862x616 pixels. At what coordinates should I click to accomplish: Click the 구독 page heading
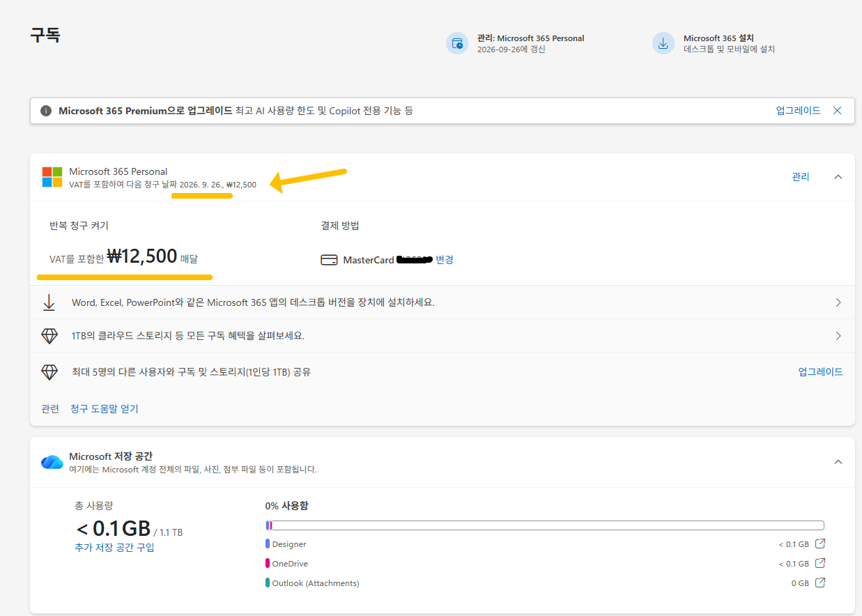[x=45, y=36]
